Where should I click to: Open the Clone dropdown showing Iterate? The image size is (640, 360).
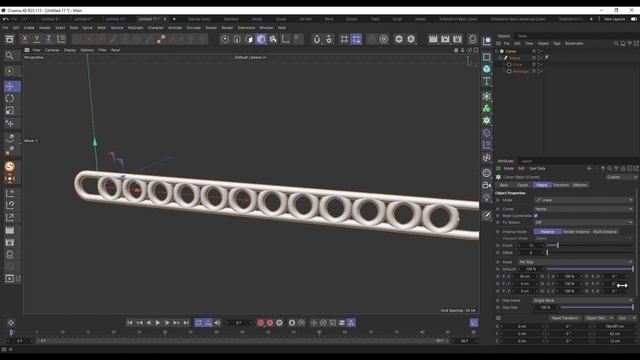tap(584, 209)
